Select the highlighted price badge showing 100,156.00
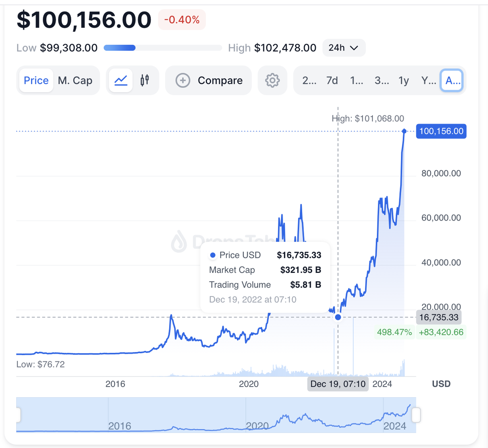488x448 pixels. click(x=441, y=131)
